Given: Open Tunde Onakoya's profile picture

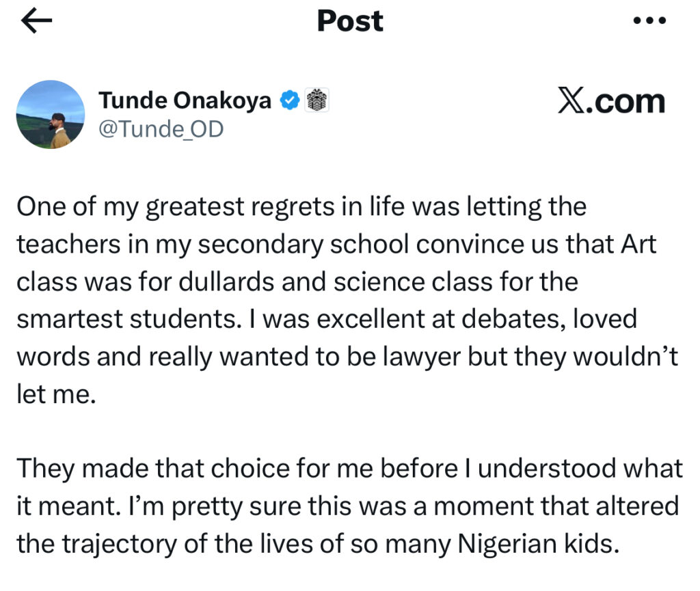Looking at the screenshot, I should point(51,114).
